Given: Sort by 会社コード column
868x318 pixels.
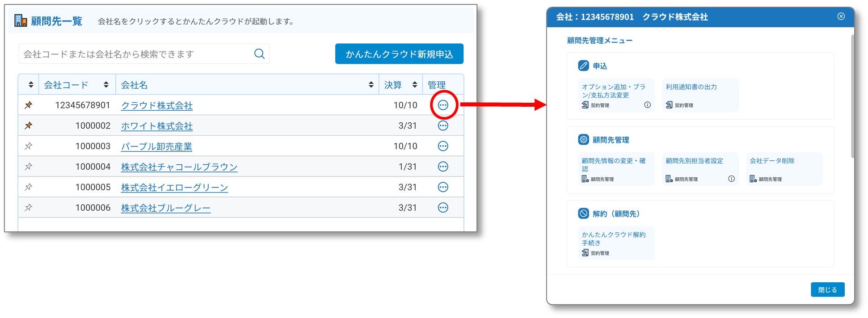Looking at the screenshot, I should point(106,85).
